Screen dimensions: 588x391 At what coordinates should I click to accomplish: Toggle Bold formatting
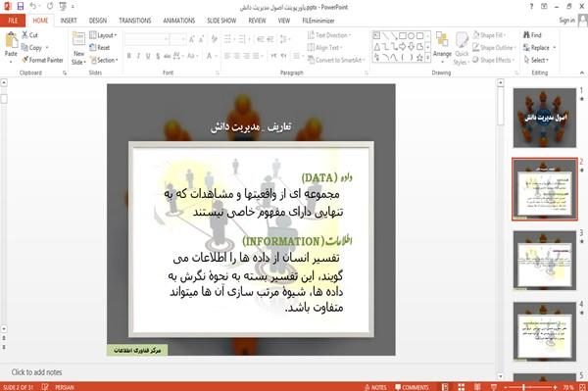(129, 56)
